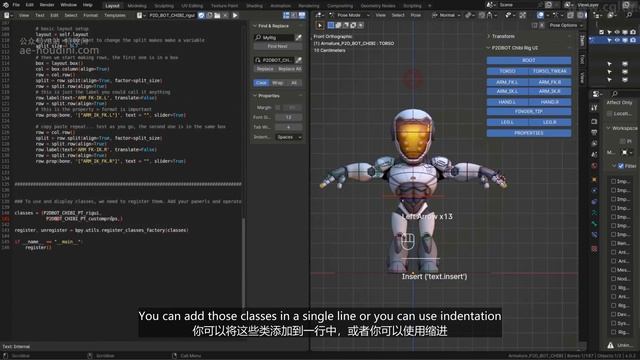Click outliner search magnifier icon
This screenshot has height=360, width=640.
[x=629, y=15]
